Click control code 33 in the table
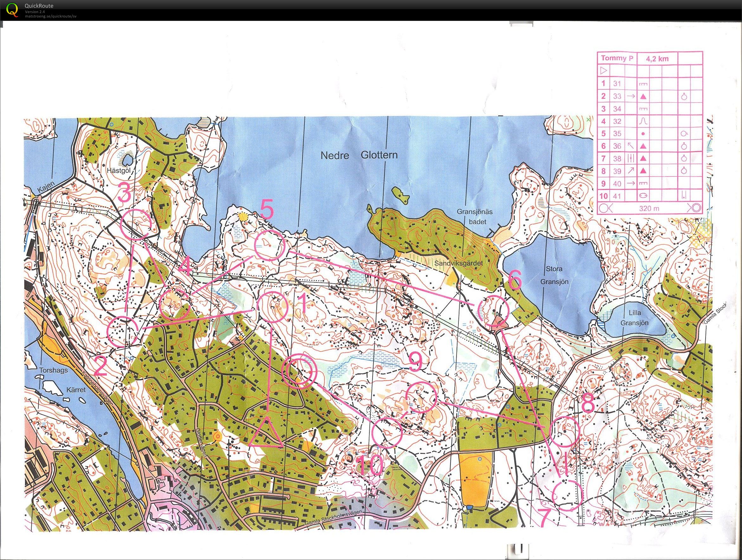Screen dimensions: 742x560 (617, 96)
